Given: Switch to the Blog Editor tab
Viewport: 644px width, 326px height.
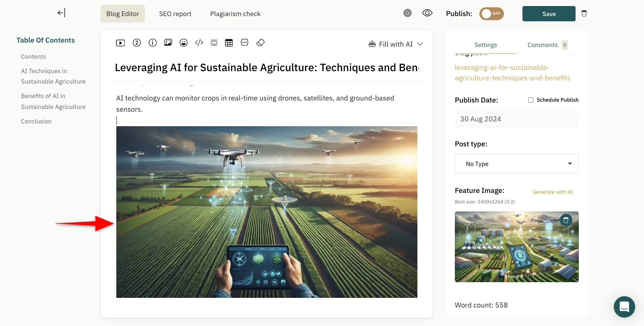Looking at the screenshot, I should (123, 14).
